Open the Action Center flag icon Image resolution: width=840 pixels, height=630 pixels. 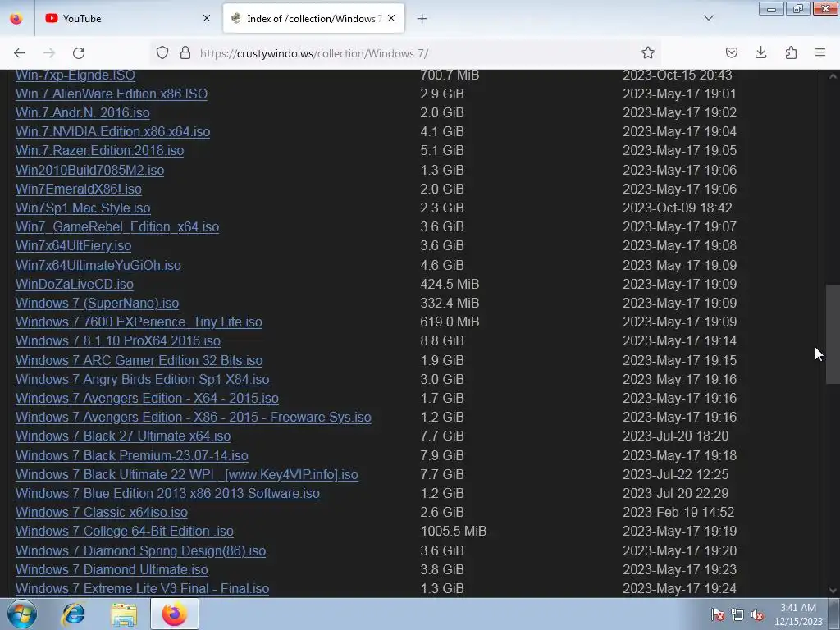[x=718, y=615]
